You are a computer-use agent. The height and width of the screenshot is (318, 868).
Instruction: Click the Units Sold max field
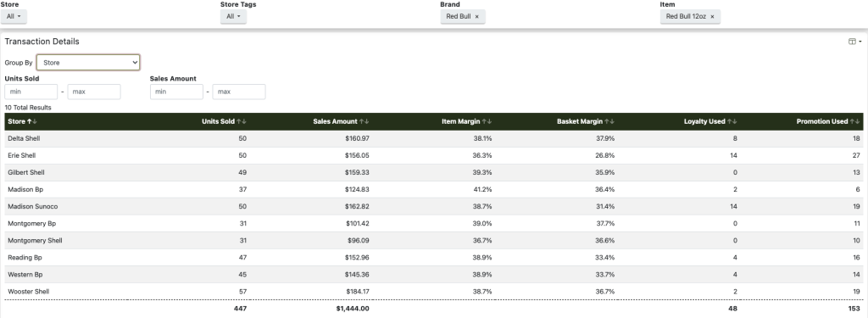[94, 92]
